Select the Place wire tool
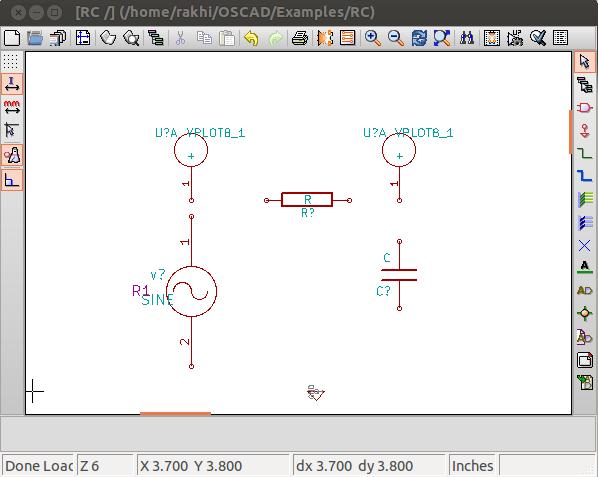Viewport: 598px width, 477px height. 585,153
